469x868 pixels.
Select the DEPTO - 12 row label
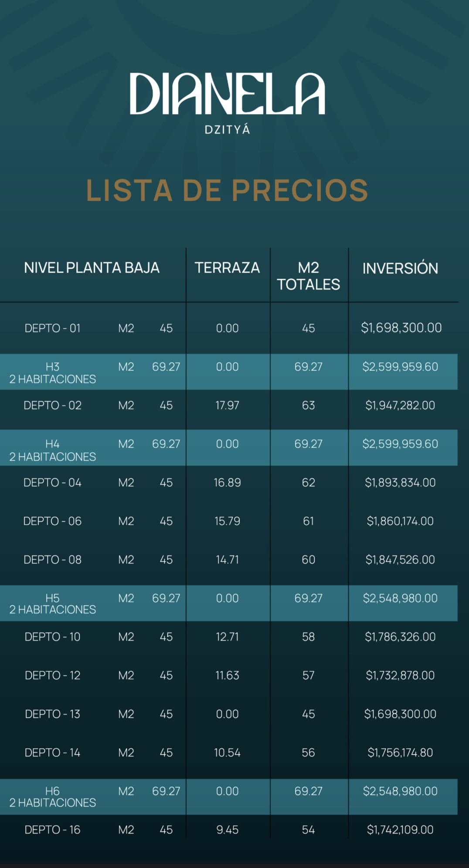tap(52, 675)
